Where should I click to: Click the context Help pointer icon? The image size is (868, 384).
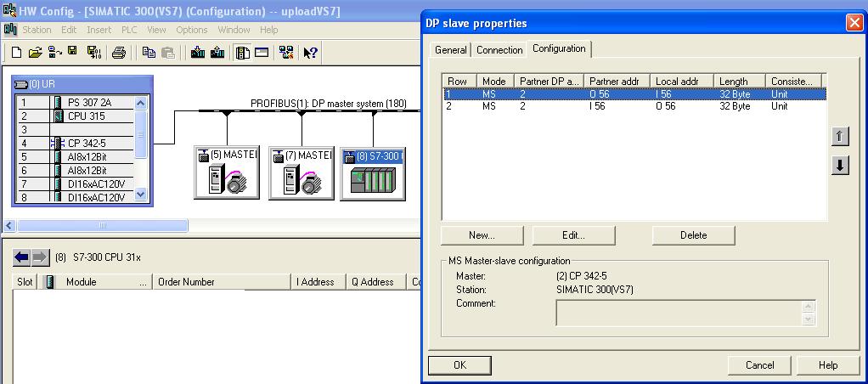(311, 53)
